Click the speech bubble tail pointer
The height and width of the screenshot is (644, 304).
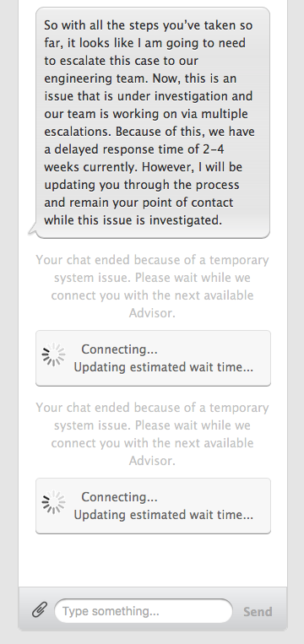(32, 230)
